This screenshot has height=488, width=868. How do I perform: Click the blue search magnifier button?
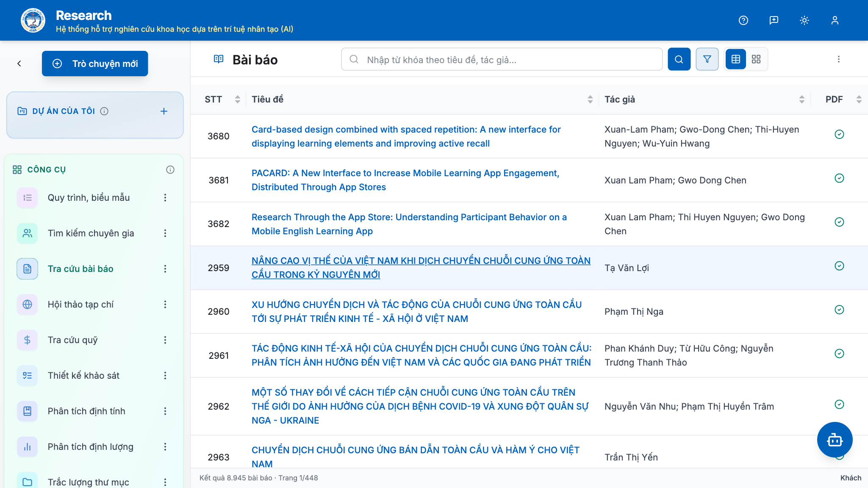point(679,59)
